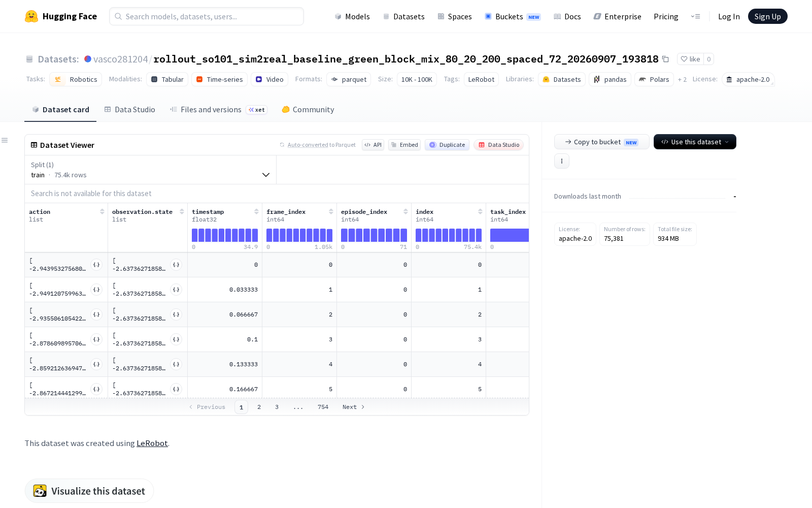Click the Duplicate button
812x508 pixels.
pos(447,145)
